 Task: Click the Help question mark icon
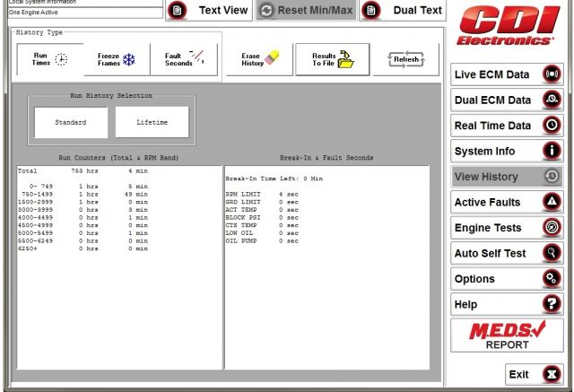(x=552, y=304)
